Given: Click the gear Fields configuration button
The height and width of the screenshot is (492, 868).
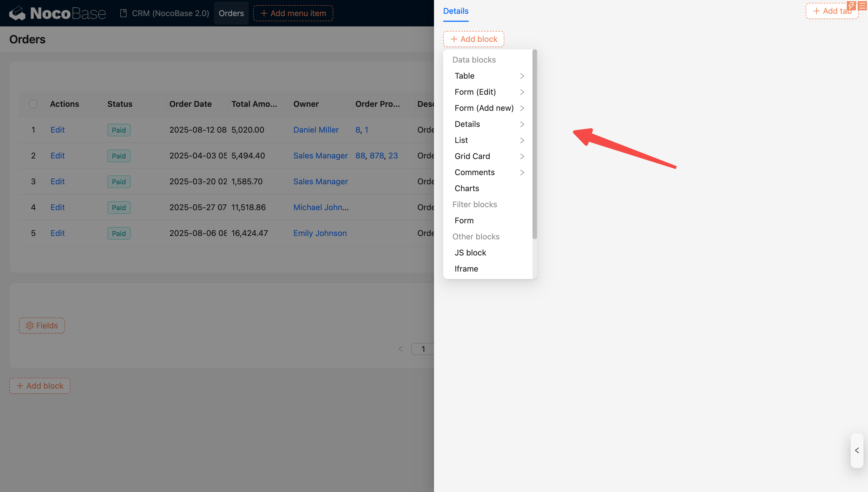Looking at the screenshot, I should coord(42,326).
